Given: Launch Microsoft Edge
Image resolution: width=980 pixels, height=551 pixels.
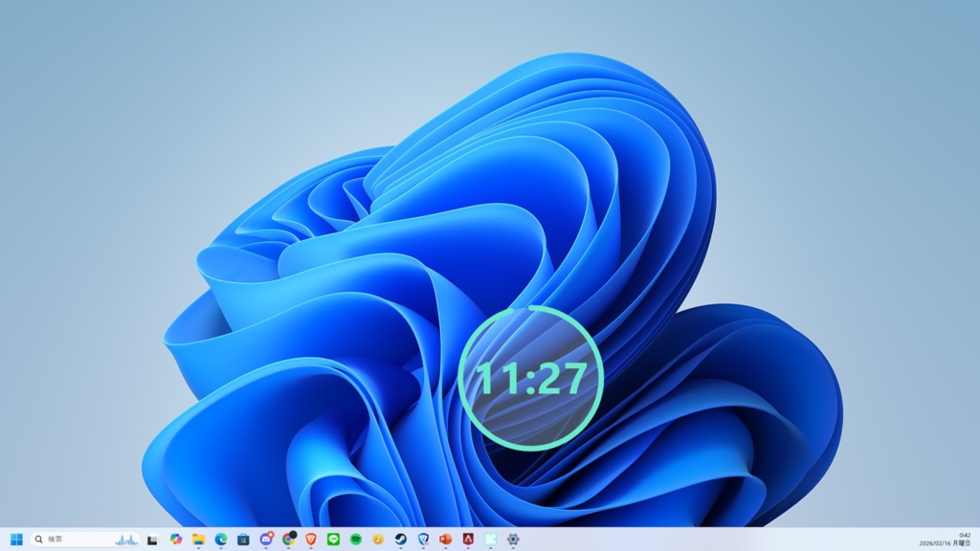Looking at the screenshot, I should point(220,540).
